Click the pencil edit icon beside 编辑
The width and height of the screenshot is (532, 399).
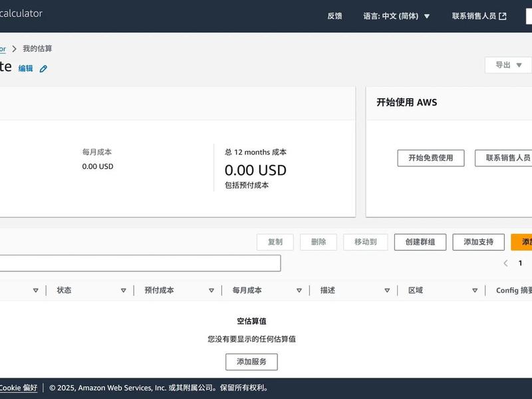[43, 69]
